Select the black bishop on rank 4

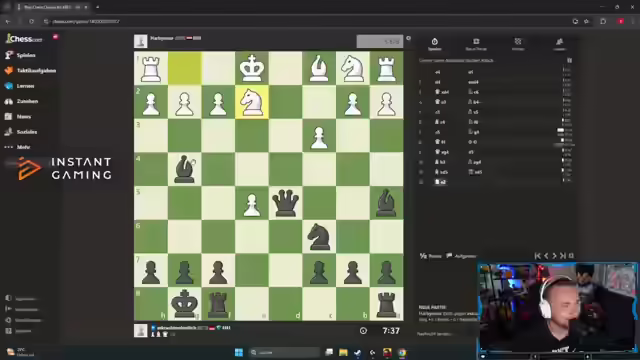point(184,169)
